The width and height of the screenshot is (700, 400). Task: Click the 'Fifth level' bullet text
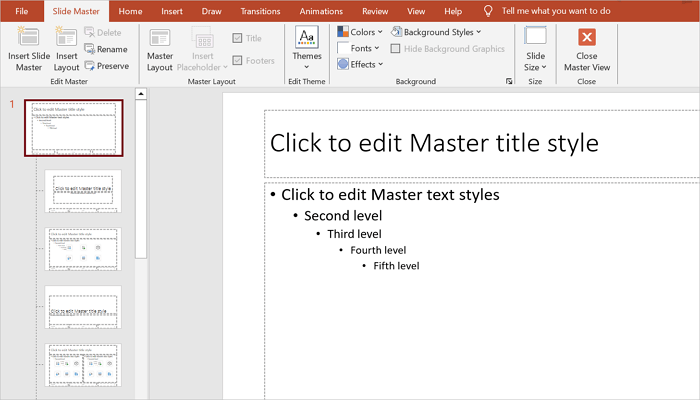(x=396, y=266)
